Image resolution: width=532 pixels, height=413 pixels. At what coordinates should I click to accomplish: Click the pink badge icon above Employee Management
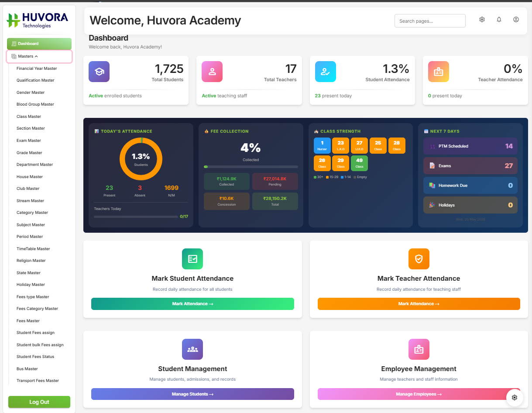pyautogui.click(x=419, y=349)
